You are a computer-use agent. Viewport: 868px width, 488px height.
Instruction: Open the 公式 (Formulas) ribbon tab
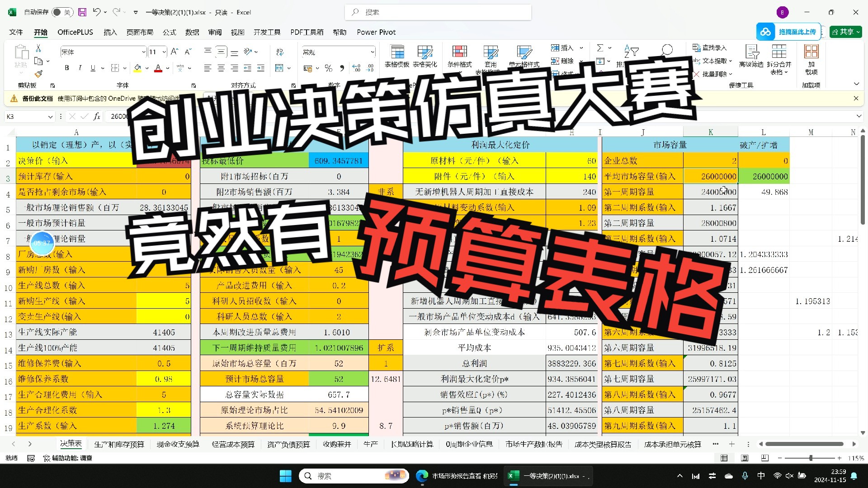point(170,32)
